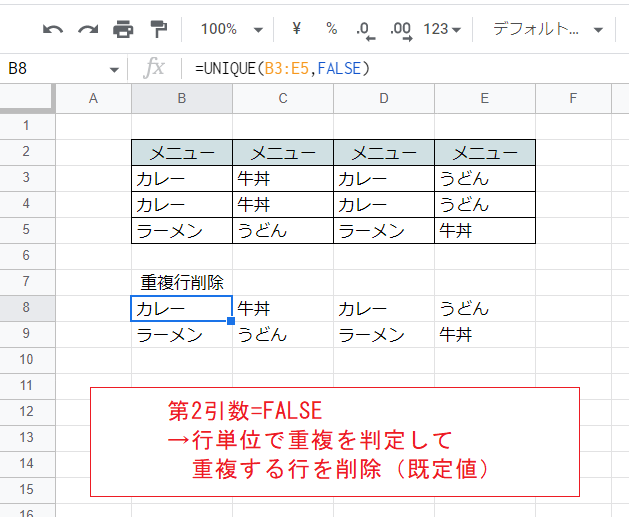Image resolution: width=629 pixels, height=517 pixels.
Task: Select row 5 header
Action: [x=26, y=230]
